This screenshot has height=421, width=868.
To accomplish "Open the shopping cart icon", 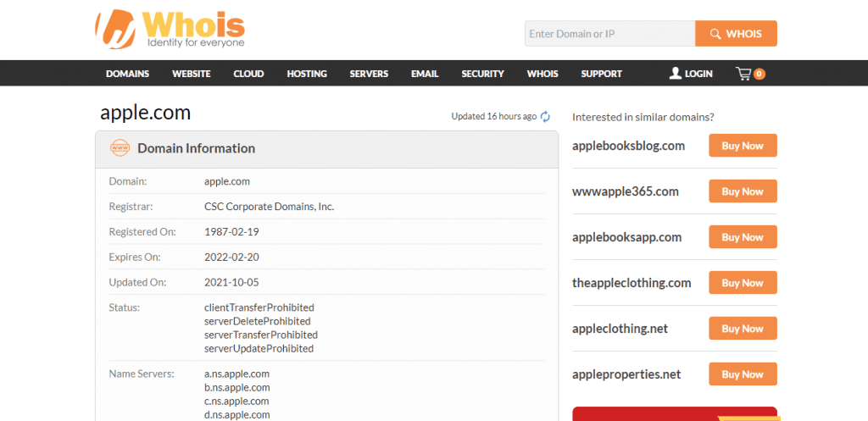I will pyautogui.click(x=745, y=74).
